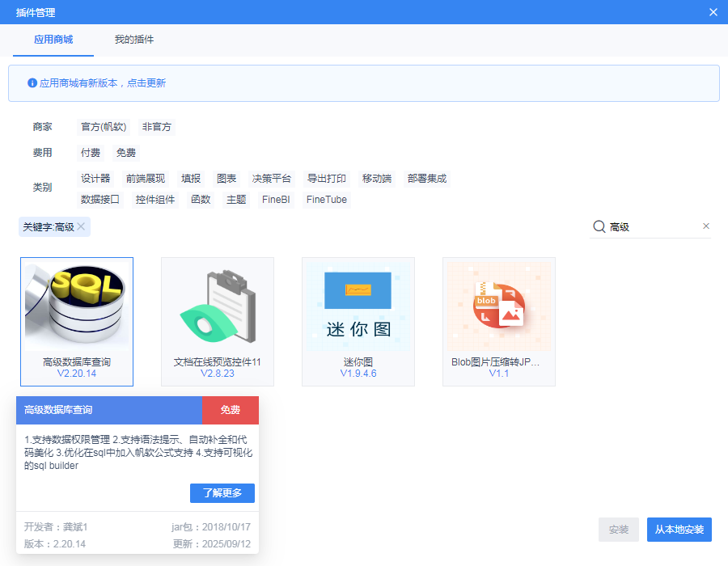The width and height of the screenshot is (728, 566).
Task: Click the magnifier search icon
Action: pyautogui.click(x=599, y=227)
